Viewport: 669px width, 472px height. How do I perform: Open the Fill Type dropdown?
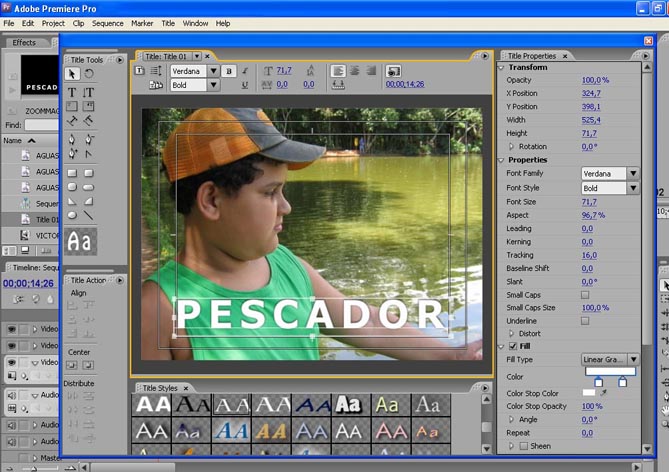[632, 359]
